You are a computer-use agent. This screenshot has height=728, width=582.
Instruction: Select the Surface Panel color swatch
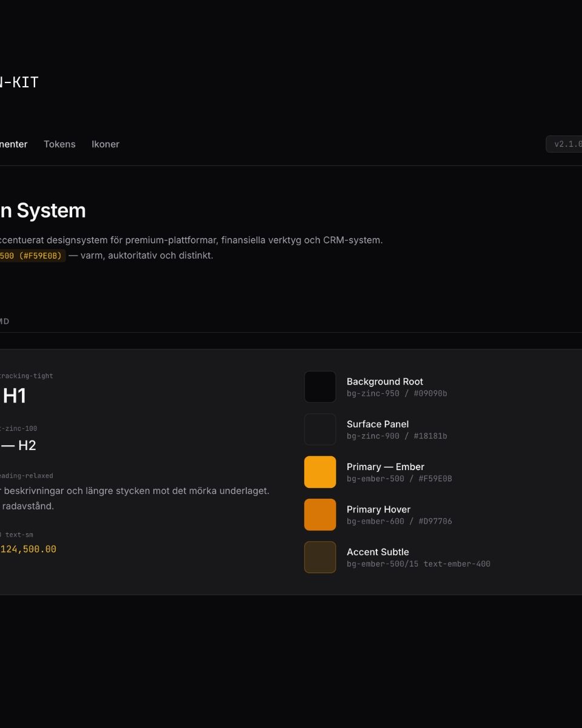pos(320,430)
